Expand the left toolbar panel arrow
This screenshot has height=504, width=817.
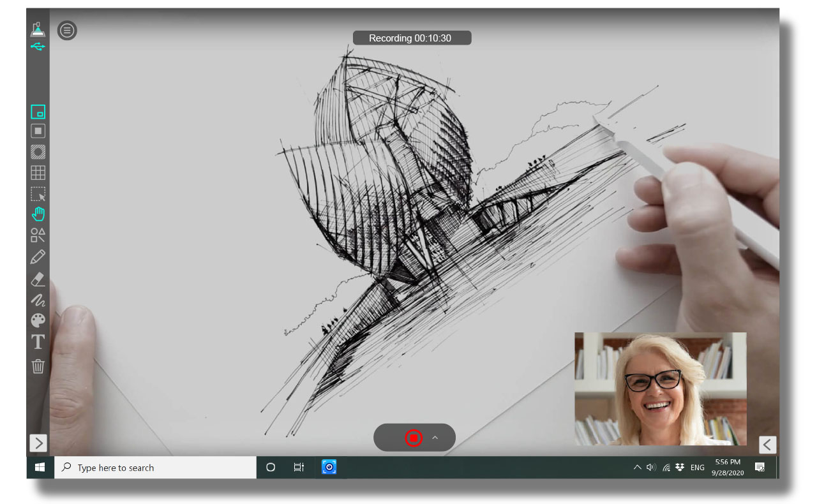pyautogui.click(x=38, y=443)
